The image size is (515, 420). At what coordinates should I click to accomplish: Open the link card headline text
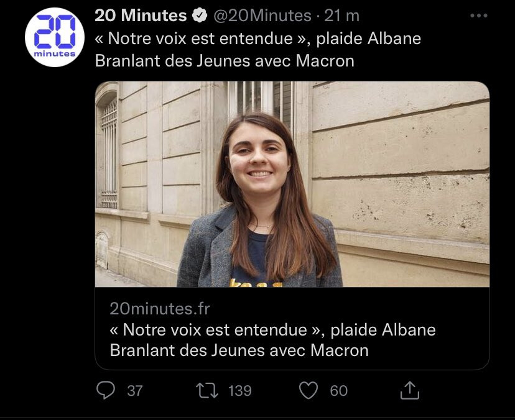coord(272,329)
